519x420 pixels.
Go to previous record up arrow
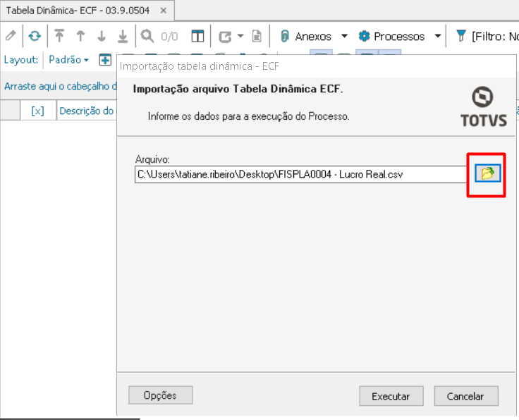80,36
